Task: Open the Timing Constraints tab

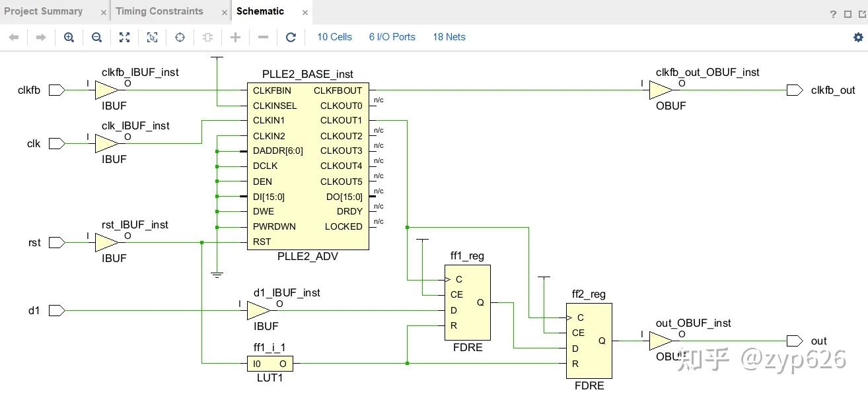Action: (x=160, y=11)
